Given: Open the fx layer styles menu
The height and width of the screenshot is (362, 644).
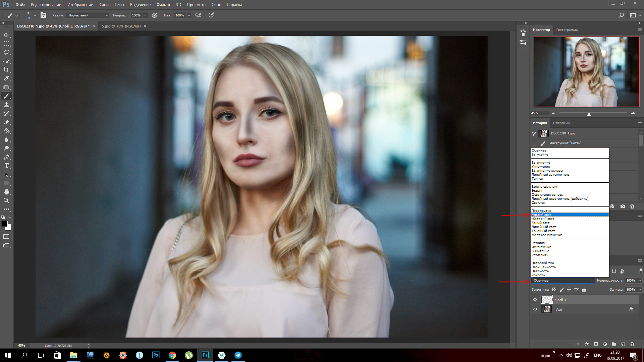Looking at the screenshot, I should pos(587,344).
